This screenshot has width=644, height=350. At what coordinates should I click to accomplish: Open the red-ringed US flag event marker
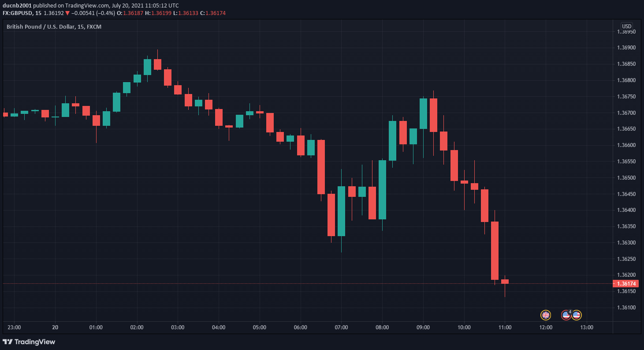click(566, 315)
